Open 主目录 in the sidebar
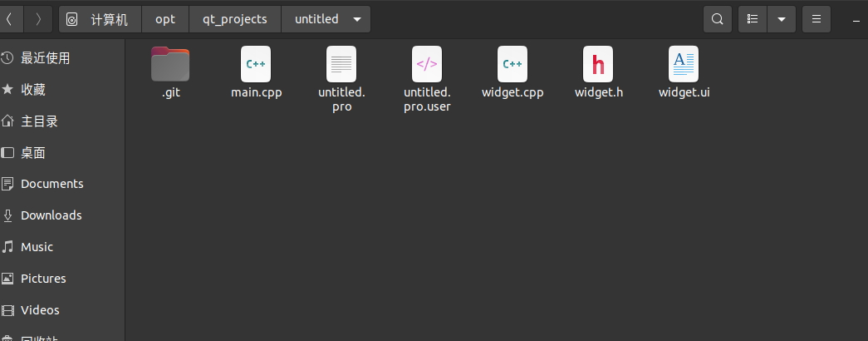The width and height of the screenshot is (868, 341). pos(62,121)
